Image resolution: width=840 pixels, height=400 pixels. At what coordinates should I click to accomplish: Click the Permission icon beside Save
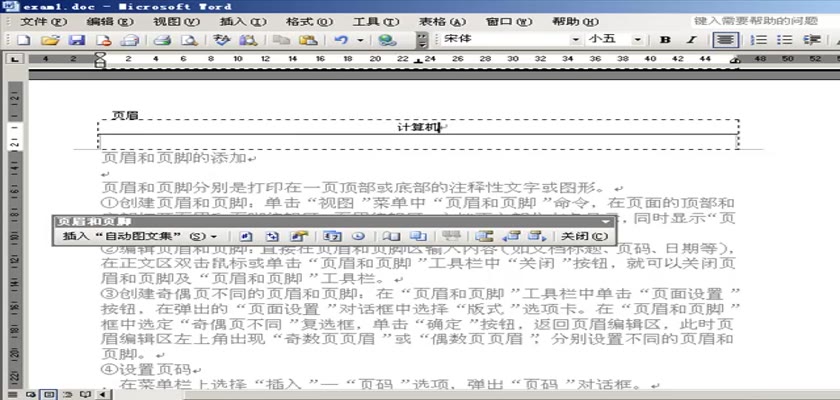(x=103, y=40)
